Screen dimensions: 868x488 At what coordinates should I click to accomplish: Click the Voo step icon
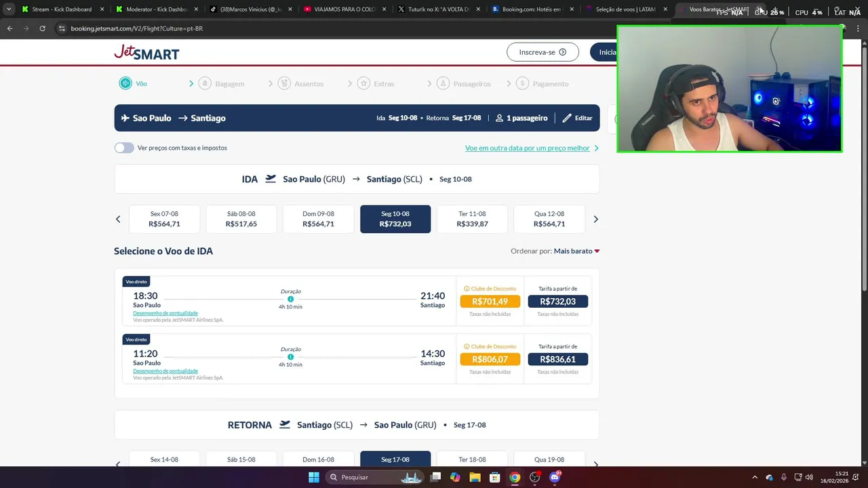pos(125,83)
